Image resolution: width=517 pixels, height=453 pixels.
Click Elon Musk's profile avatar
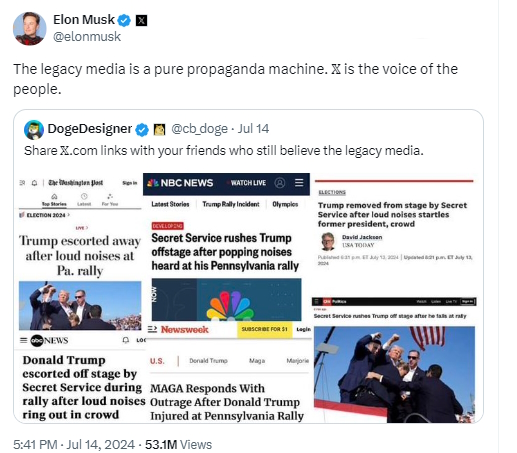(29, 29)
